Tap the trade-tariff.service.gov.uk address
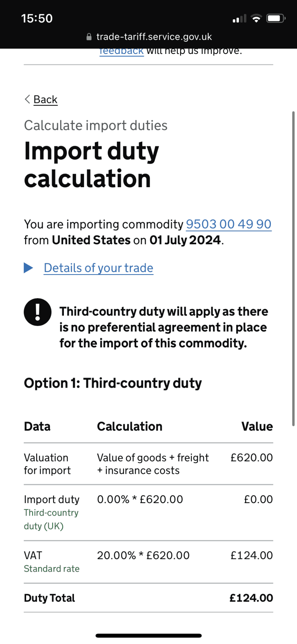This screenshot has height=644, width=297. point(154,37)
